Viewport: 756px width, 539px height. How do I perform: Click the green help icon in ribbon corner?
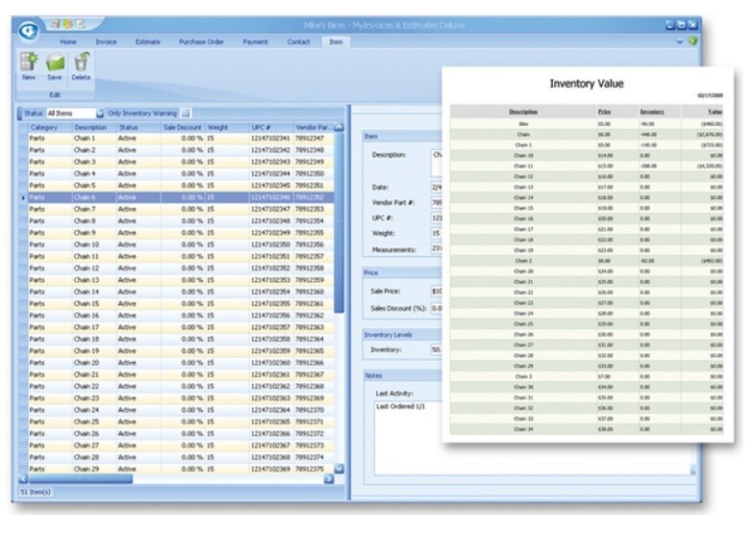click(x=693, y=41)
